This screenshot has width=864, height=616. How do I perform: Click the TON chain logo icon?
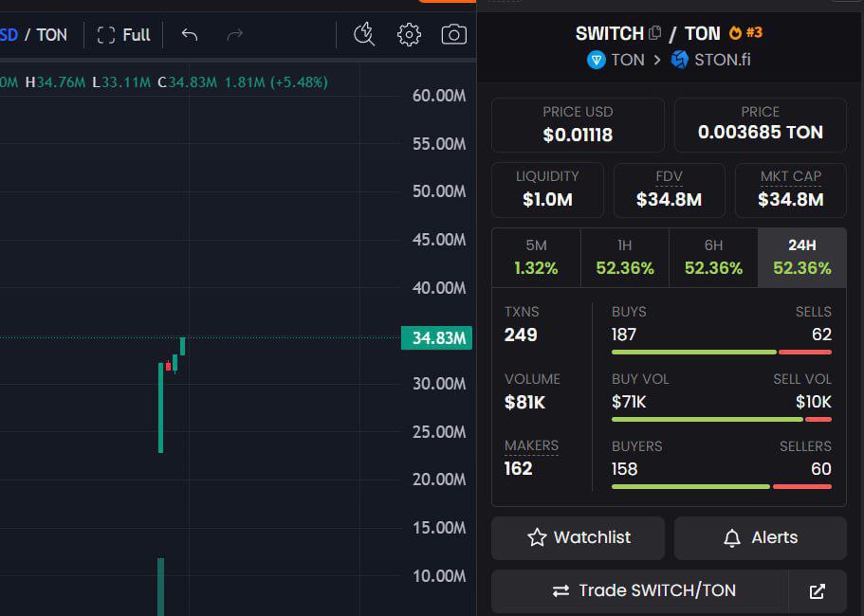click(597, 60)
